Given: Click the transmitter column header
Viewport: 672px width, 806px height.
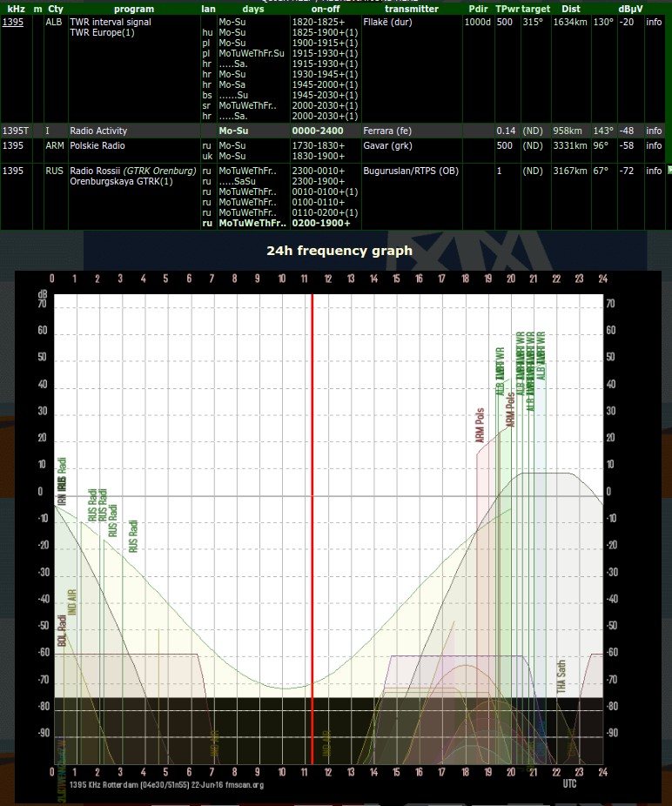Looking at the screenshot, I should (411, 9).
